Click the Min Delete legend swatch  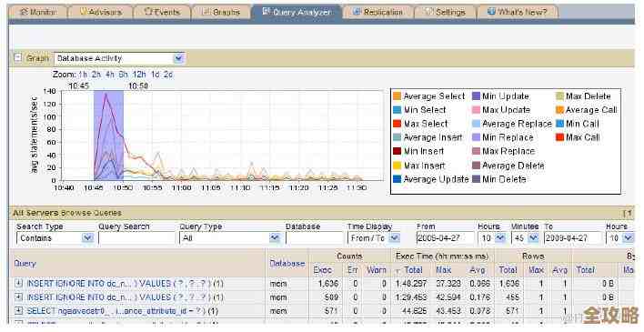[x=476, y=179]
